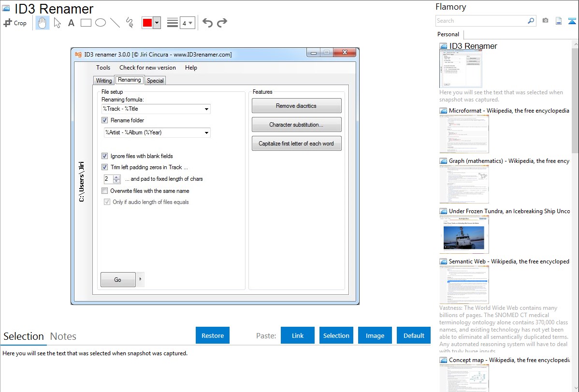Click the Flamory search magnifier icon

click(x=531, y=21)
